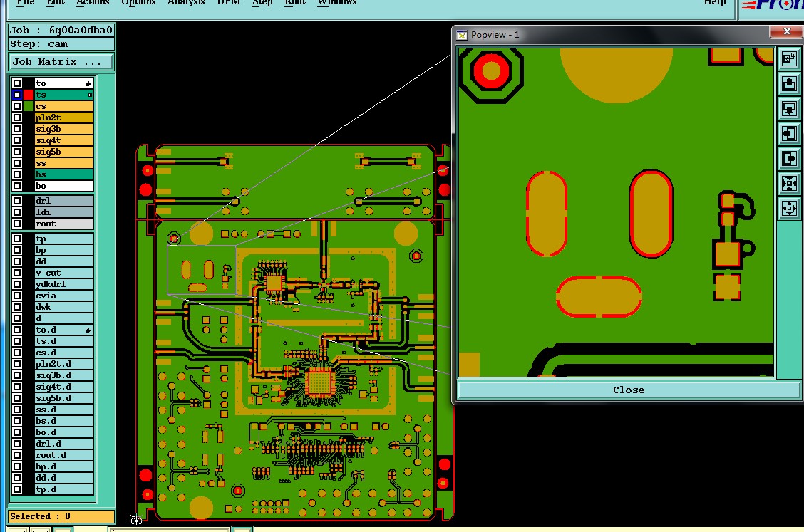This screenshot has height=532, width=804.
Task: Close the Popview with Close button
Action: pos(629,390)
